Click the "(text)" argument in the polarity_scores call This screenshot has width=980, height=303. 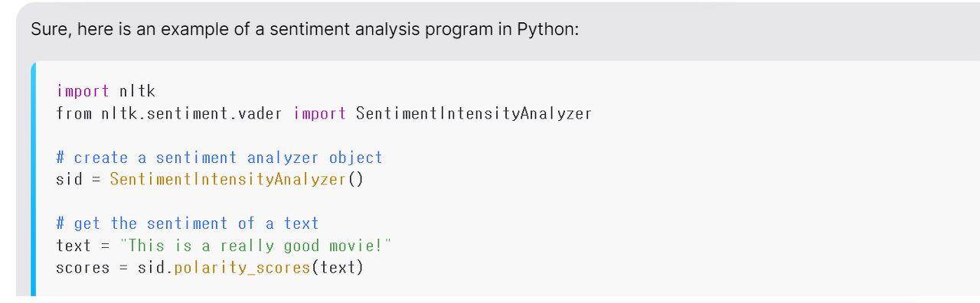(x=338, y=268)
